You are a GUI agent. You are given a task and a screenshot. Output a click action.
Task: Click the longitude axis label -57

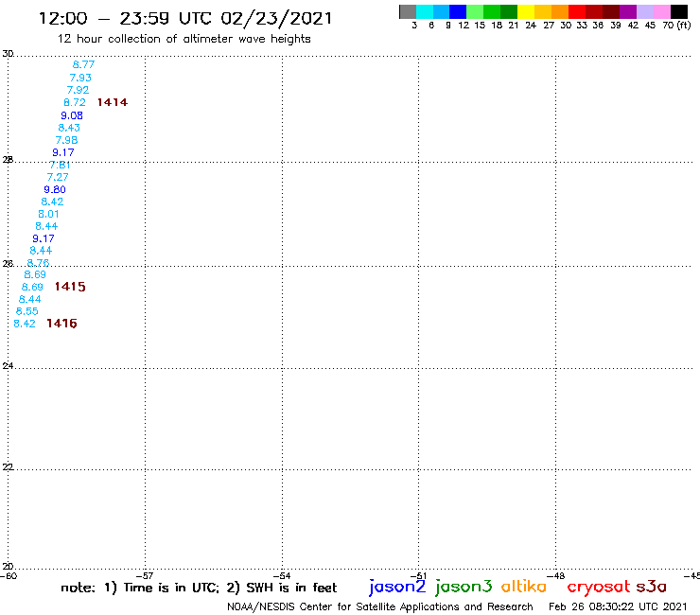pyautogui.click(x=145, y=576)
